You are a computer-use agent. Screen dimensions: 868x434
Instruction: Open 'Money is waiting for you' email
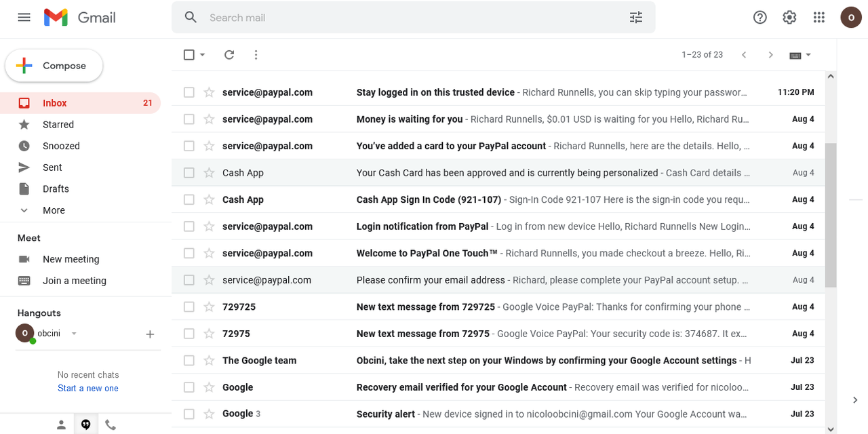(498, 119)
